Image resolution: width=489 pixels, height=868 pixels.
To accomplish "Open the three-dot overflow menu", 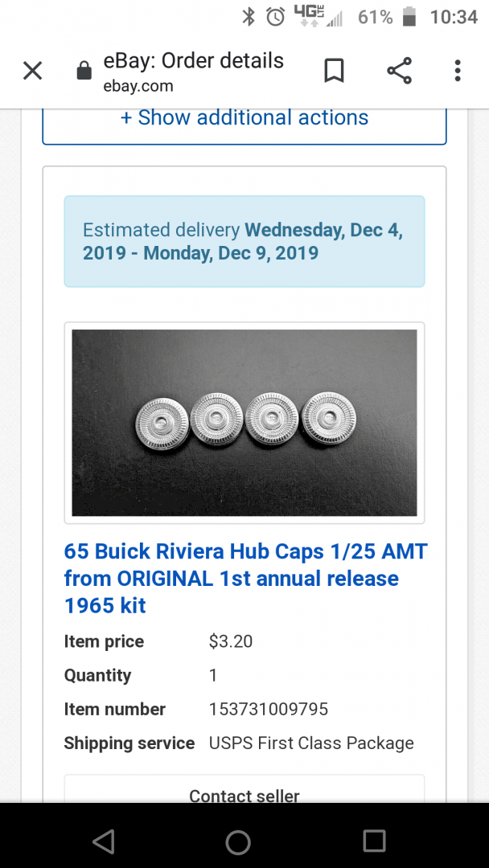I will [457, 71].
